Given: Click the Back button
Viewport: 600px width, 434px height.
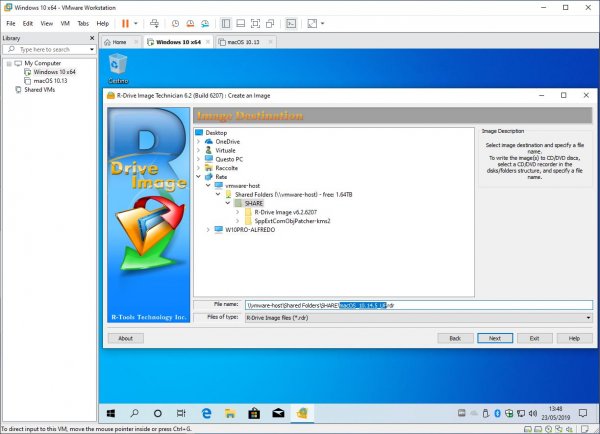Looking at the screenshot, I should tap(455, 338).
